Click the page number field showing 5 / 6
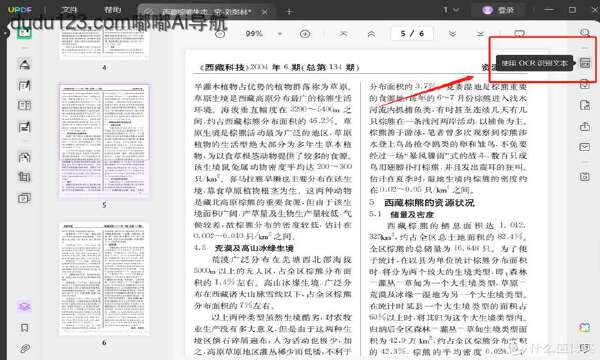The image size is (600, 360). 412,34
